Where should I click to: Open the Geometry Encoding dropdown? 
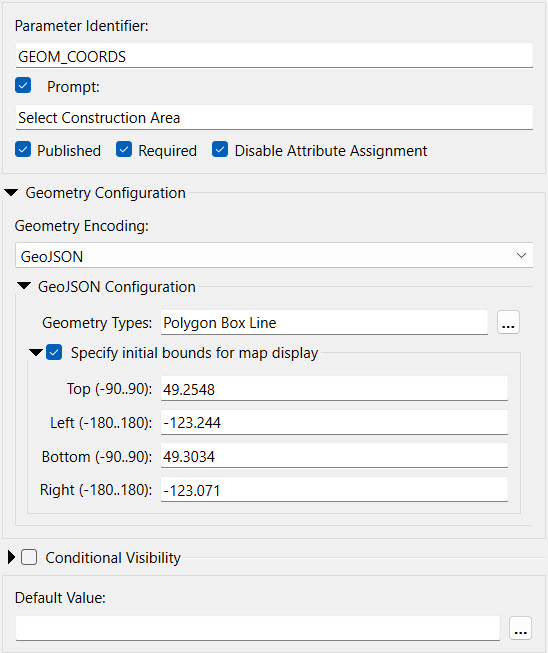(x=274, y=256)
